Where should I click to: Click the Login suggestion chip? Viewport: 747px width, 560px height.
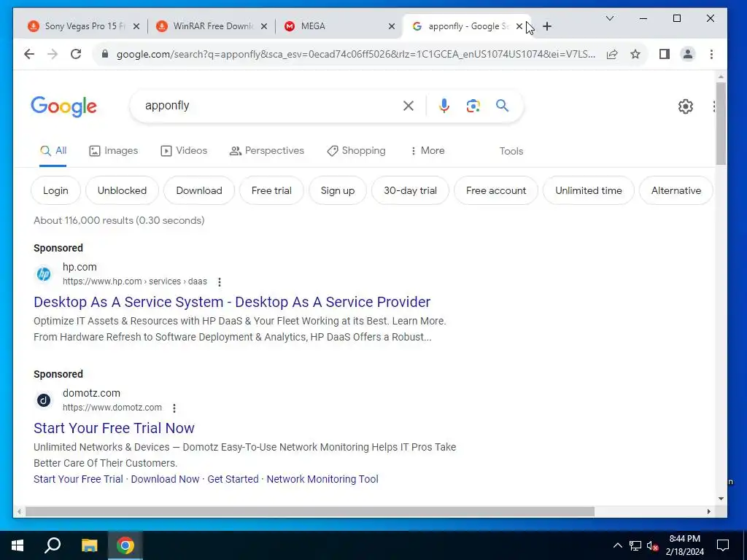click(x=55, y=190)
